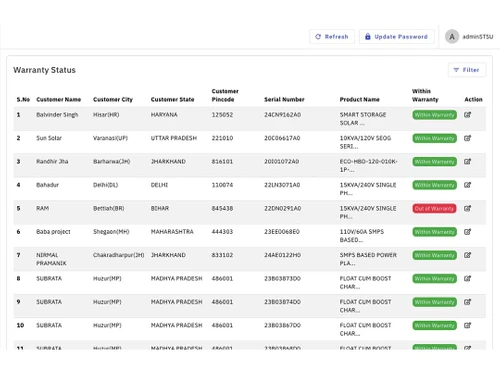Click city Hisar(HR)
The image size is (500, 375).
(106, 115)
